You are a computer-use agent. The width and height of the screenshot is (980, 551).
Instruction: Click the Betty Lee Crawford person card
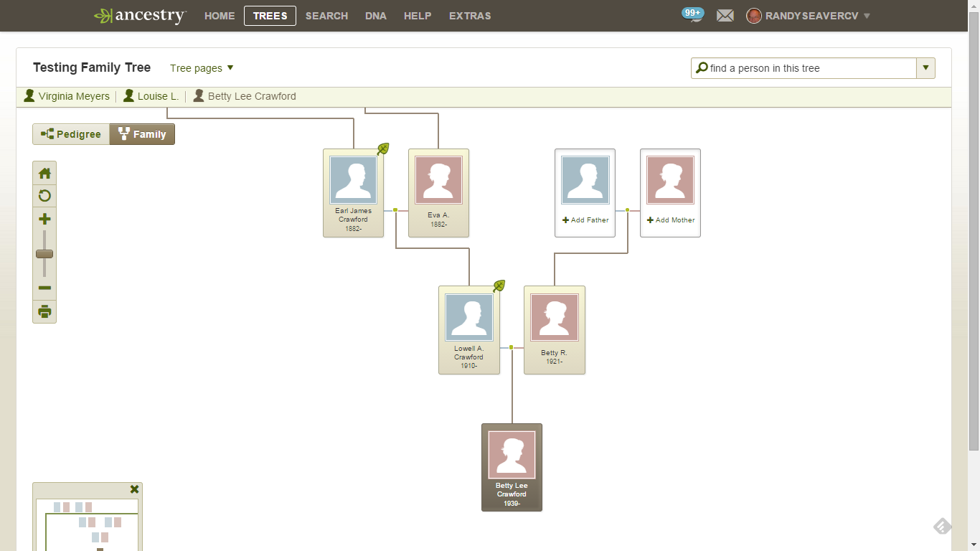512,467
